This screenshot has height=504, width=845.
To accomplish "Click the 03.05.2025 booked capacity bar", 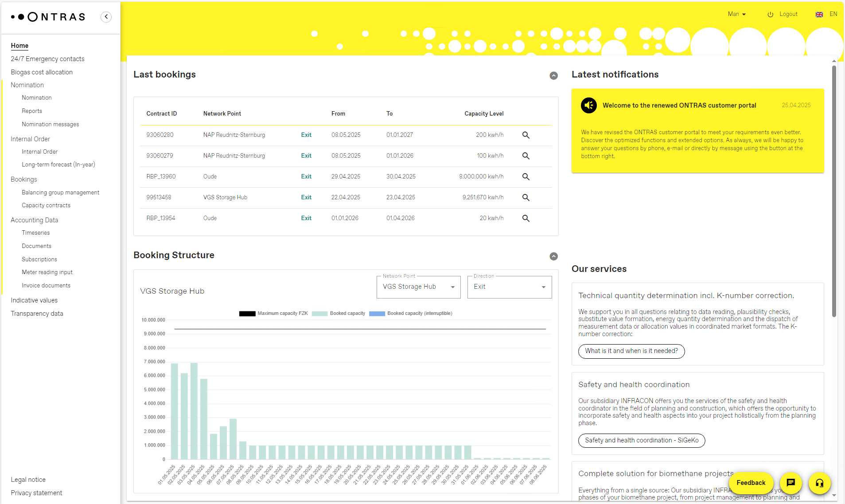I will click(x=194, y=411).
